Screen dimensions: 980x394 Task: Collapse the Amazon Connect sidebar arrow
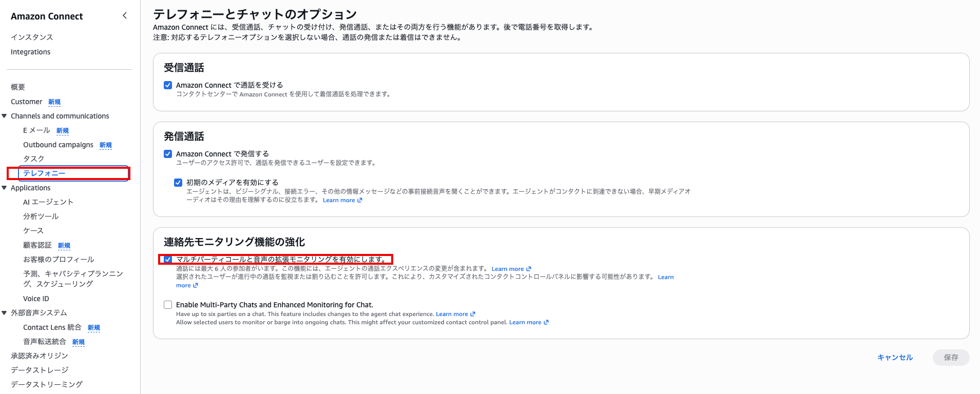click(125, 16)
